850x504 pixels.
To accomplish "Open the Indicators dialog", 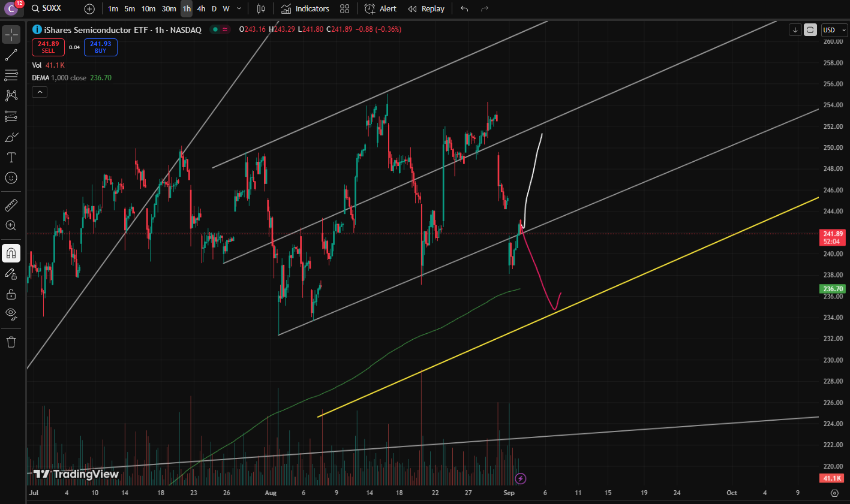I will (x=305, y=9).
